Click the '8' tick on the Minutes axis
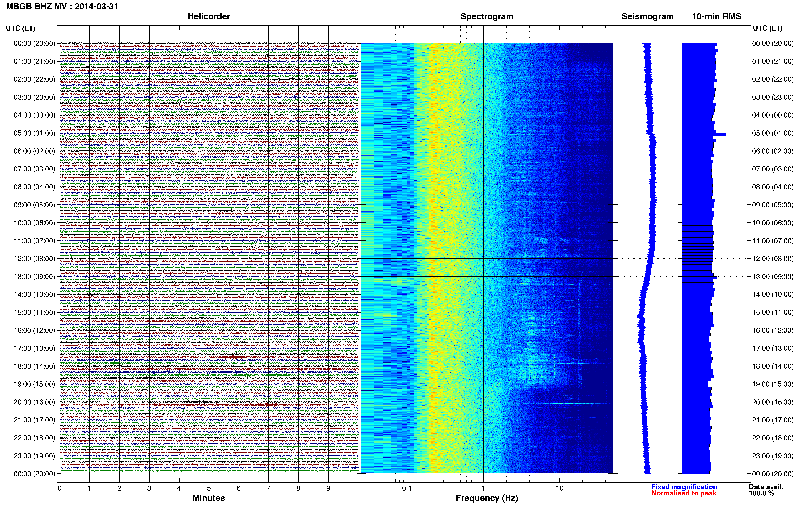The height and width of the screenshot is (508, 812). (x=298, y=488)
